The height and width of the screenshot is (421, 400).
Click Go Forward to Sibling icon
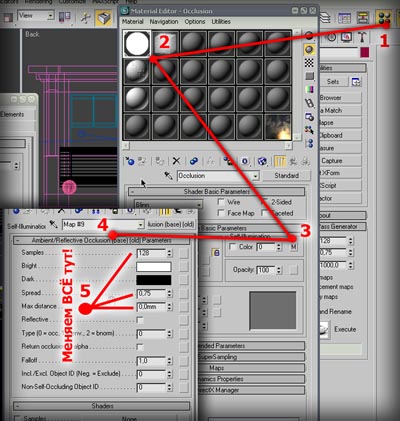305,161
